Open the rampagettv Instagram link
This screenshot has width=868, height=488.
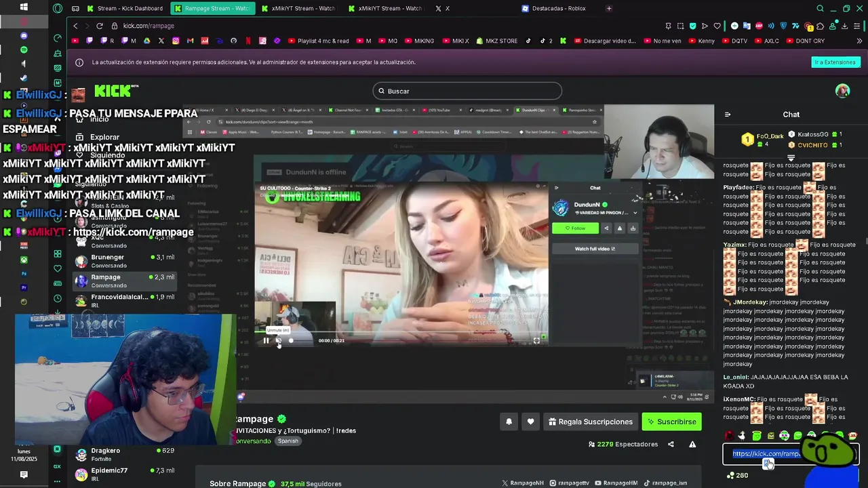570,483
